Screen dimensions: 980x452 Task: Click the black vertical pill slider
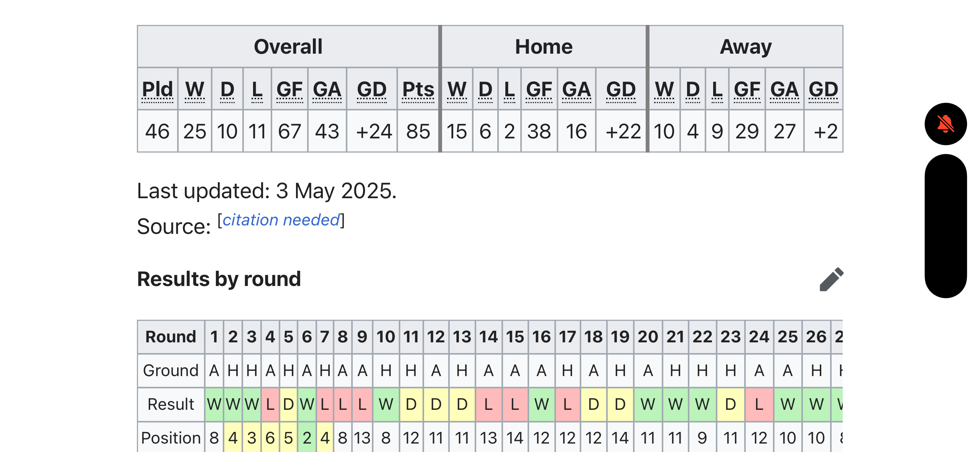coord(945,226)
